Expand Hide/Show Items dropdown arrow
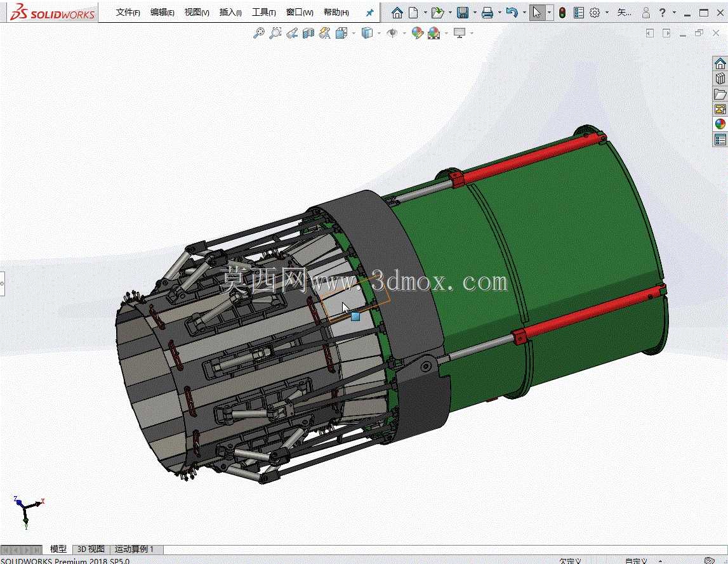The width and height of the screenshot is (728, 564). click(404, 33)
